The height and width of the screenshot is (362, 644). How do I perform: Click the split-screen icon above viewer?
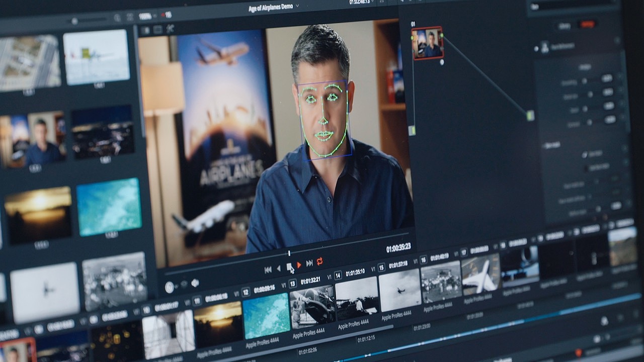[x=157, y=30]
